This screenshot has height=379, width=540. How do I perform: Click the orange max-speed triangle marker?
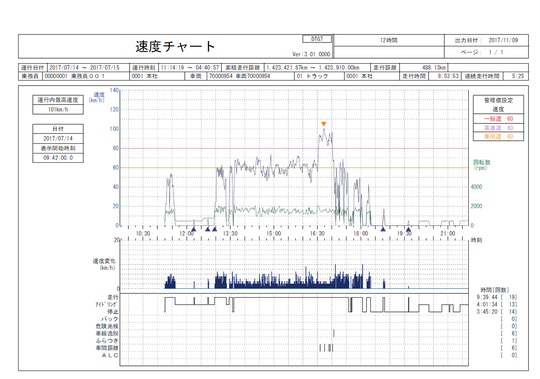[x=323, y=124]
